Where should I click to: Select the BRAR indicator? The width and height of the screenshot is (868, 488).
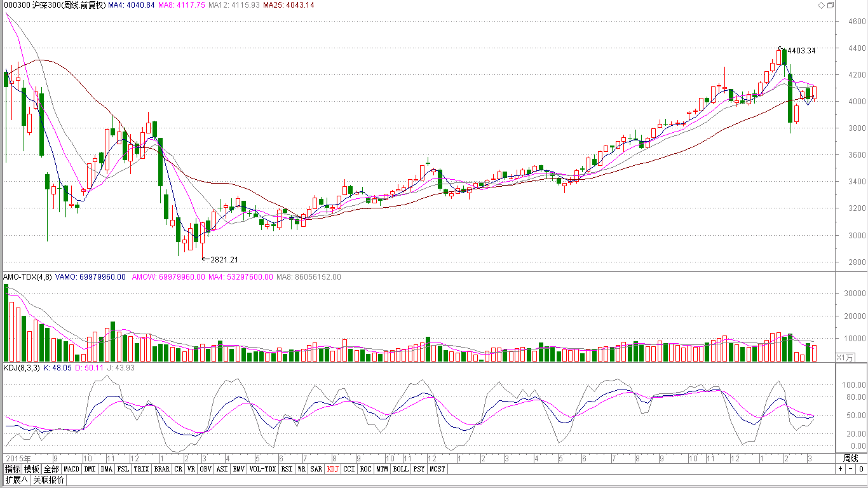pyautogui.click(x=162, y=469)
